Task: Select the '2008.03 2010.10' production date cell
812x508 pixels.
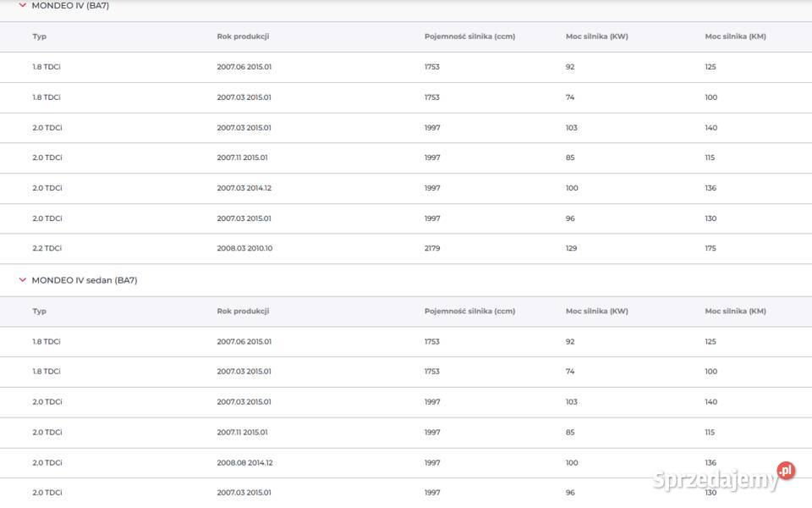Action: point(244,248)
